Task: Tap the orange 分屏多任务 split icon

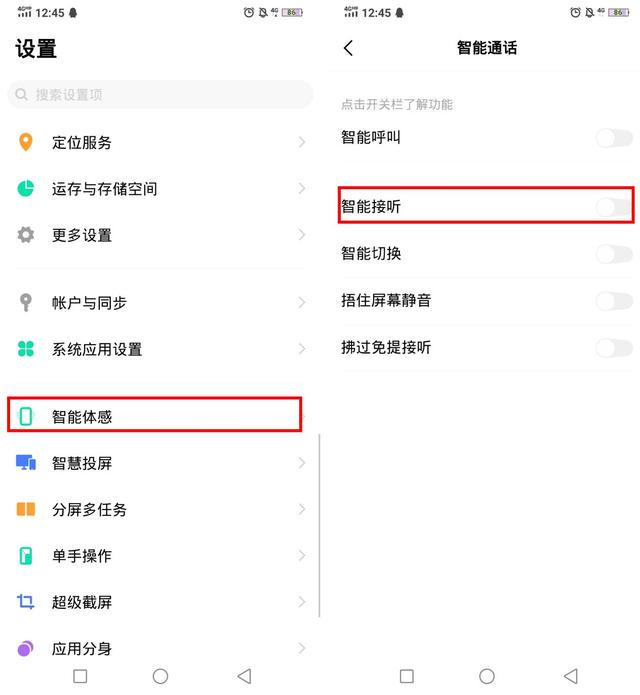Action: pyautogui.click(x=26, y=509)
